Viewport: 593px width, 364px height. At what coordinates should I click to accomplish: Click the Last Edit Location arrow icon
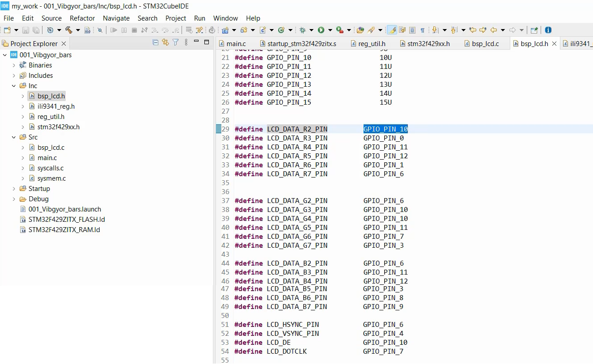click(x=473, y=30)
